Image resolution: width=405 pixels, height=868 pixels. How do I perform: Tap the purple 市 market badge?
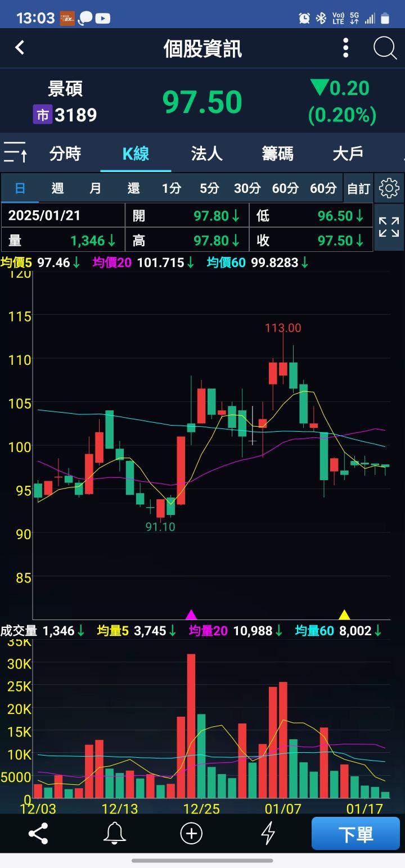pos(43,115)
